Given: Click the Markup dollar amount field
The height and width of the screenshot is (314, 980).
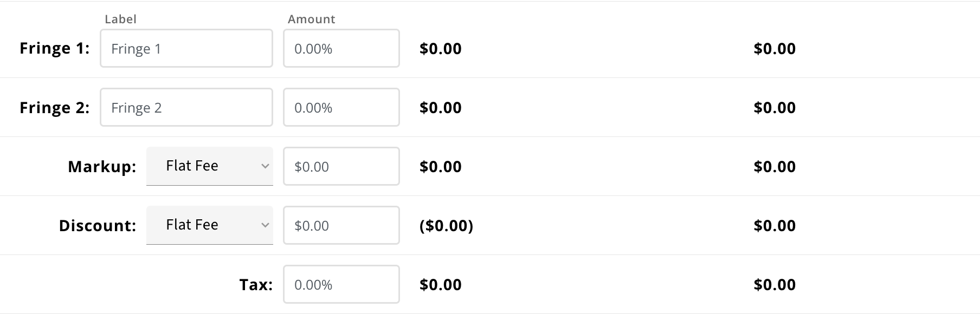Looking at the screenshot, I should tap(341, 167).
